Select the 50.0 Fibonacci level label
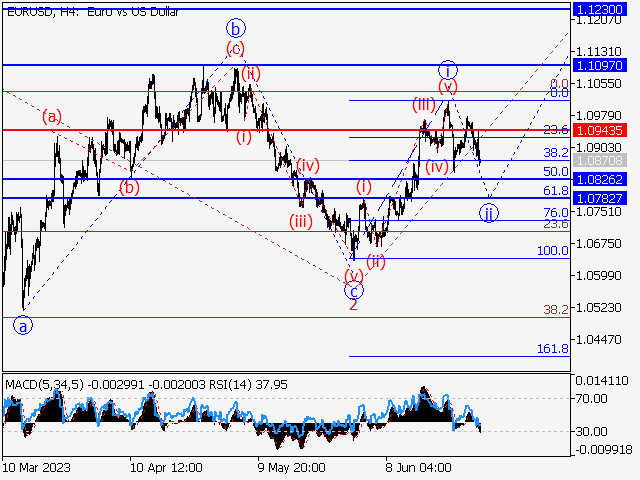This screenshot has height=480, width=640. [x=556, y=171]
